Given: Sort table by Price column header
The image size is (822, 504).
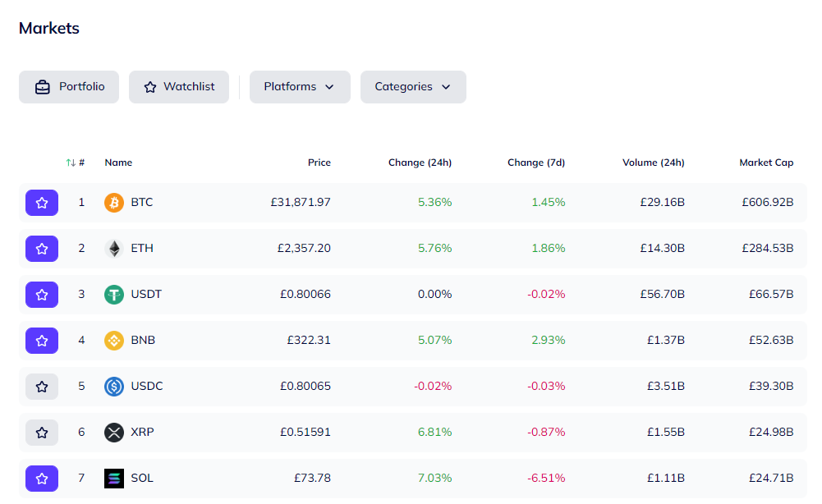Looking at the screenshot, I should tap(319, 163).
